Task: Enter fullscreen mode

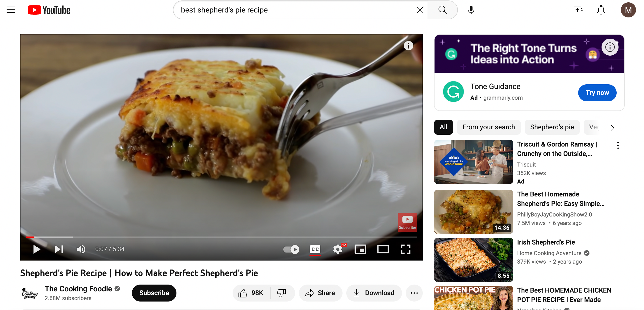Action: click(405, 249)
